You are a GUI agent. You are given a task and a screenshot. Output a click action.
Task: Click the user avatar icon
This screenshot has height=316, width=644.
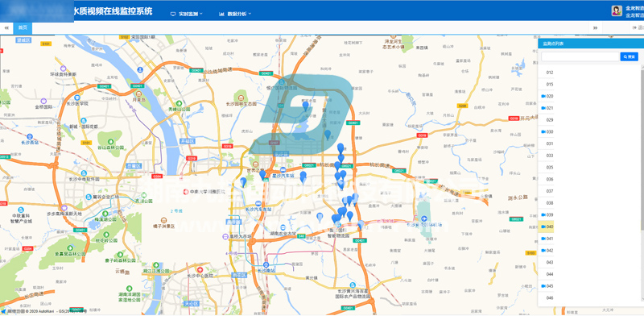617,10
